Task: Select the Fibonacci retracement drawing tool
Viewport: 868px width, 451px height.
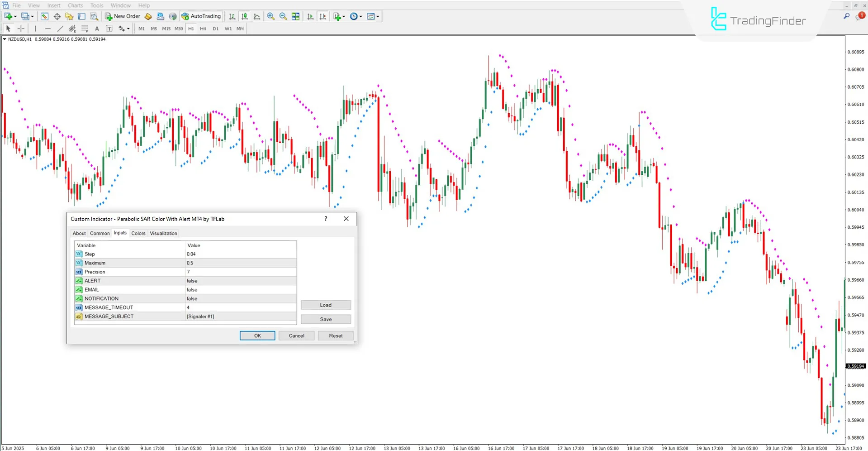Action: pos(84,28)
